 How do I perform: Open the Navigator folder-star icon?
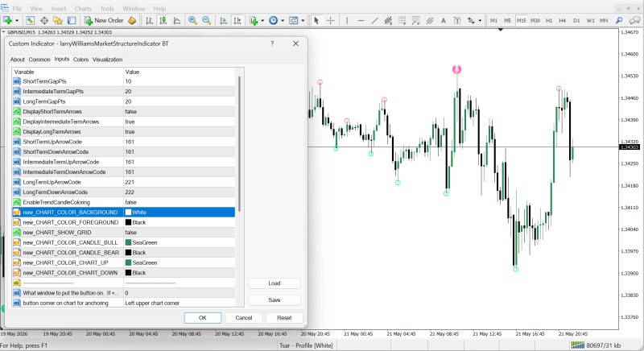point(57,20)
